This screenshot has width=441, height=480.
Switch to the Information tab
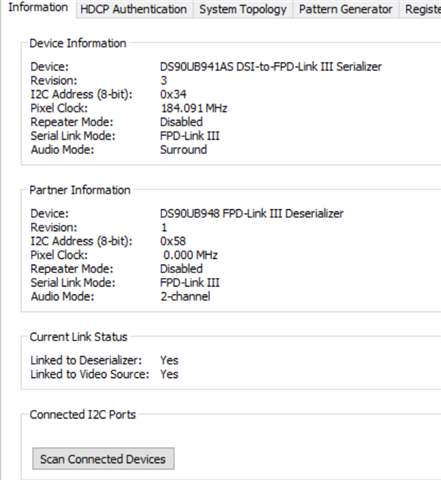click(38, 8)
